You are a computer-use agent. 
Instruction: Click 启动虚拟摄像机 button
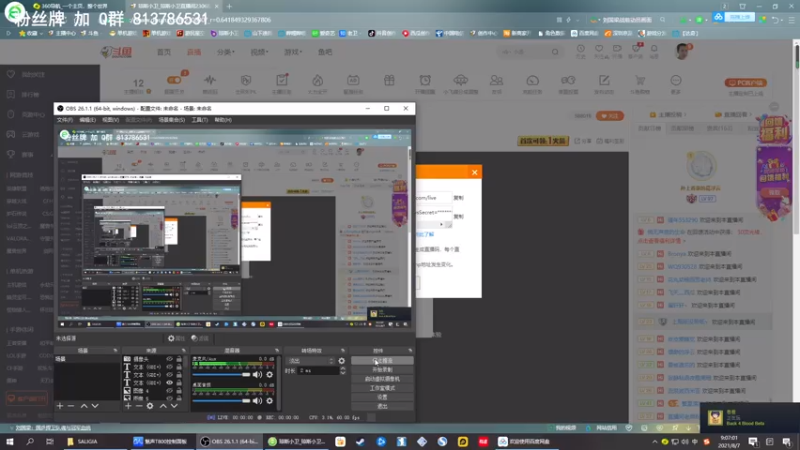click(x=382, y=379)
